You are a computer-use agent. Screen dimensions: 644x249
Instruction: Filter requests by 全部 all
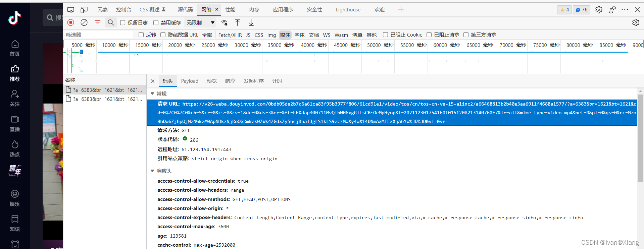[x=207, y=35]
